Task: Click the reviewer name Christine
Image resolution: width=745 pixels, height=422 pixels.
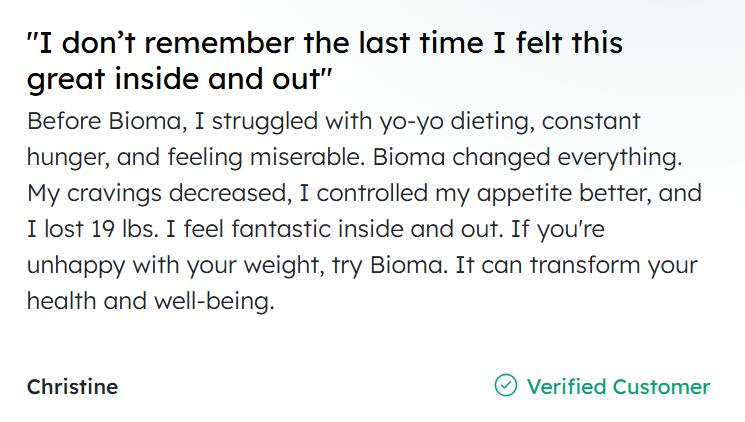Action: click(x=72, y=387)
